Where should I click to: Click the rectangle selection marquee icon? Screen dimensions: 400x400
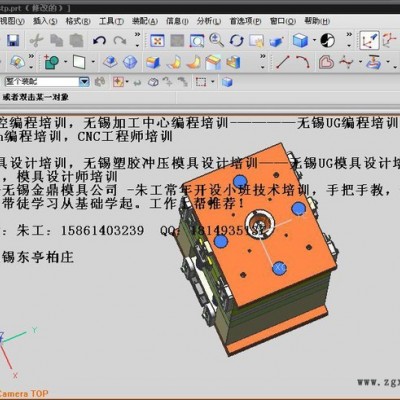[201, 82]
